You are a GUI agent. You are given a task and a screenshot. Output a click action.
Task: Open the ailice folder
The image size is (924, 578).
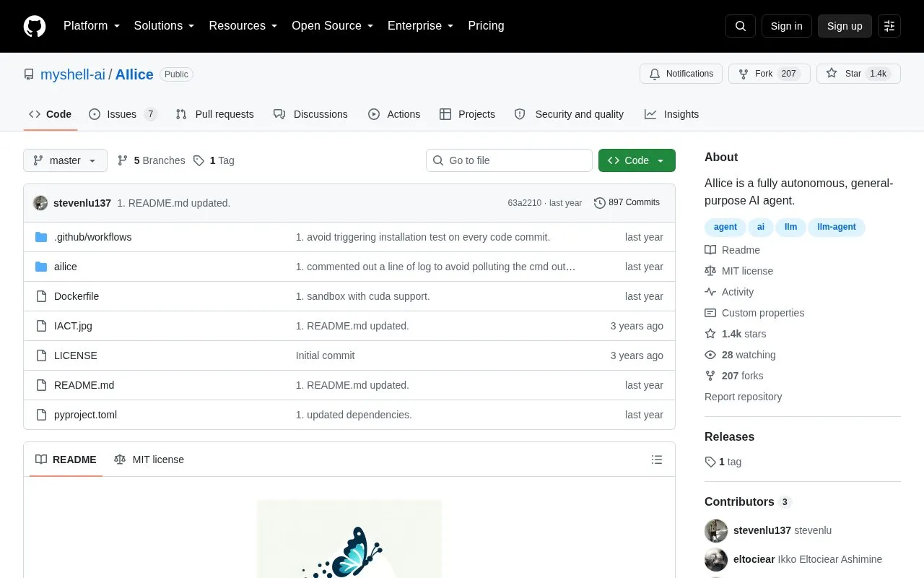66,267
